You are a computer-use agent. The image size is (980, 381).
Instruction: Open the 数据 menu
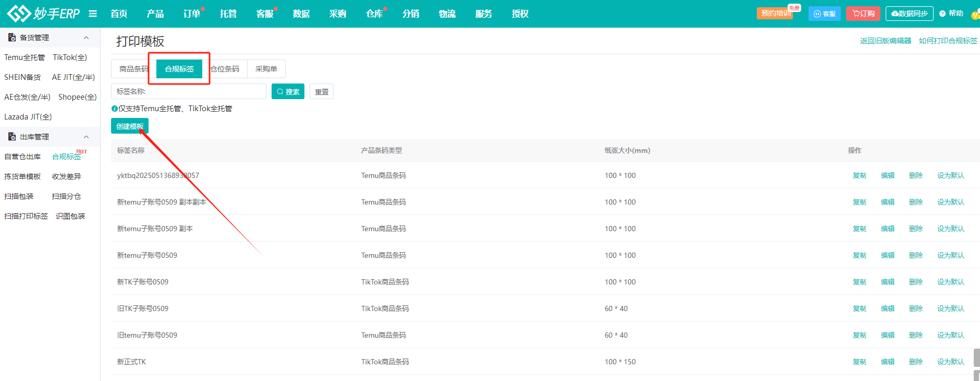click(x=301, y=14)
